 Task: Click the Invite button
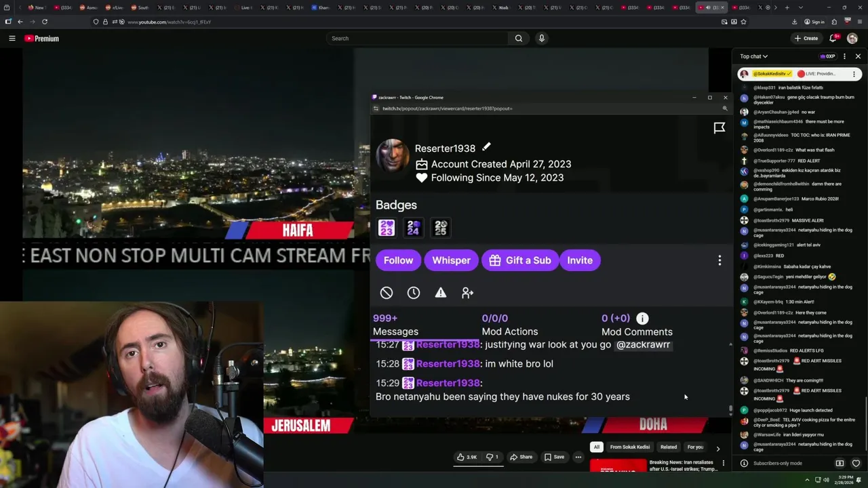click(580, 260)
